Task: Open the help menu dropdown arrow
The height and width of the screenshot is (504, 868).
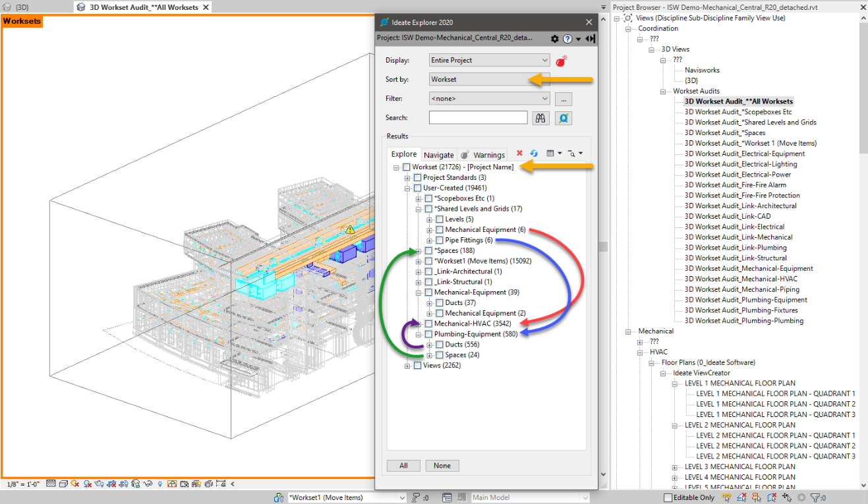Action: (578, 40)
